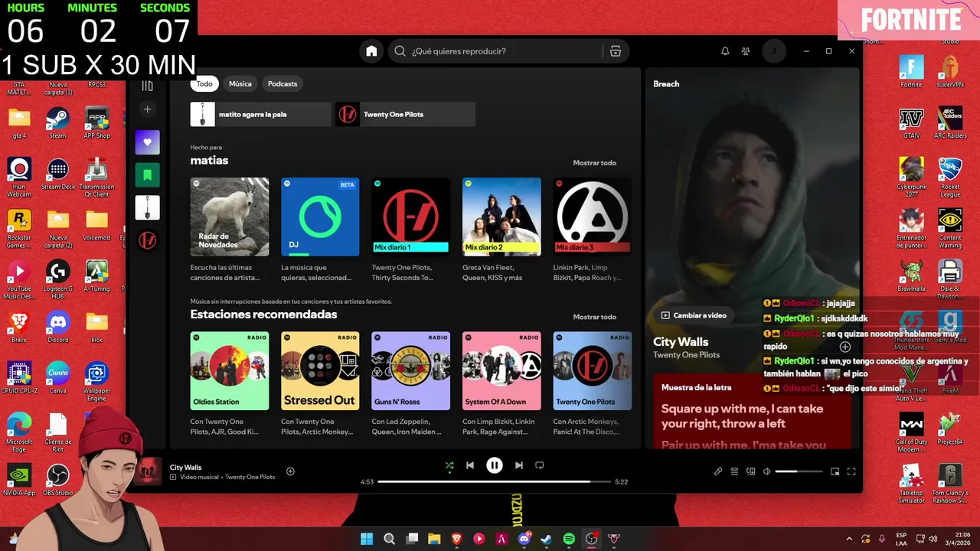Open File Explorer from taskbar

[434, 539]
